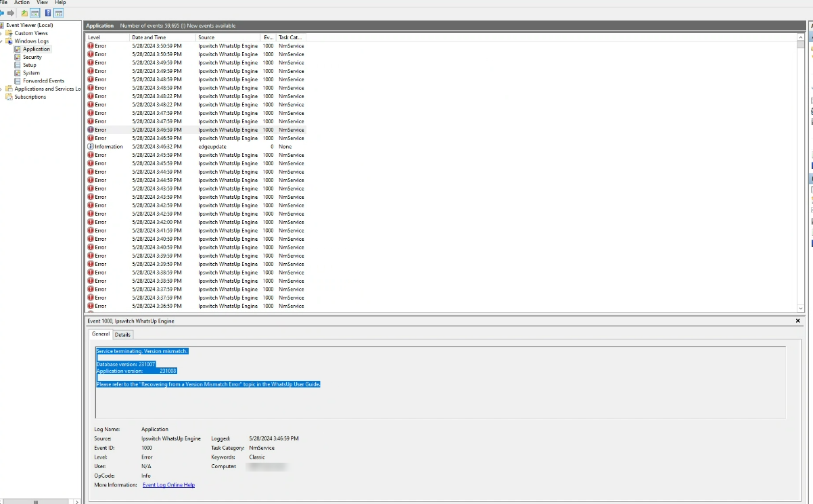This screenshot has width=813, height=504.
Task: Switch to the General tab
Action: [101, 334]
